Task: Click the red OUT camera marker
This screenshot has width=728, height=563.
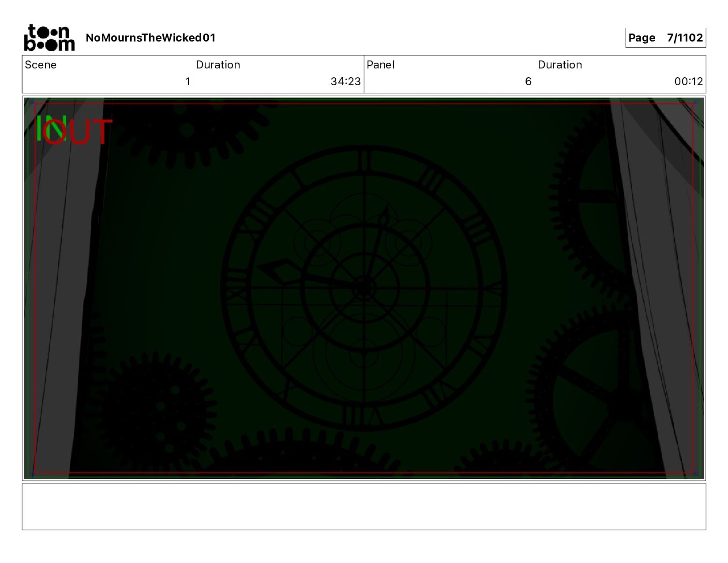Action: pyautogui.click(x=79, y=132)
